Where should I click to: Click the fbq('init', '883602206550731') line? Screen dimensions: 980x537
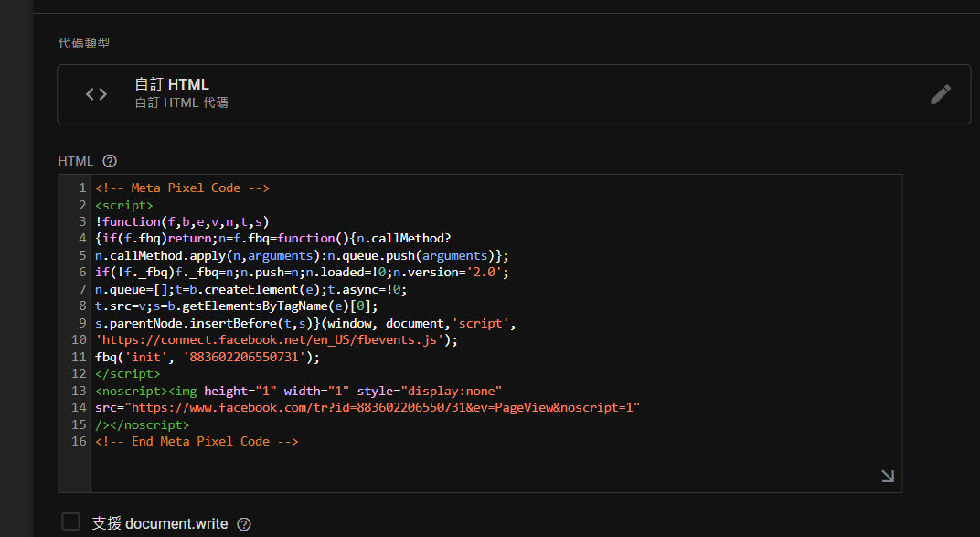pyautogui.click(x=208, y=357)
